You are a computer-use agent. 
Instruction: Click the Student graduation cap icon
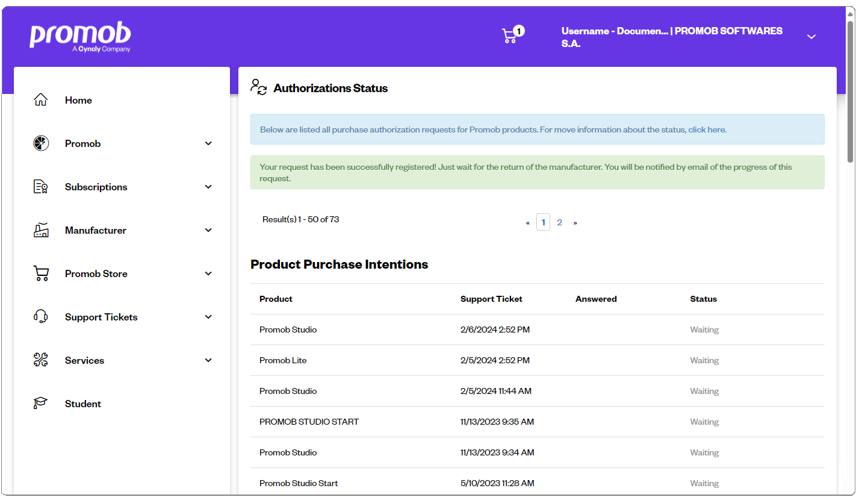pos(40,404)
